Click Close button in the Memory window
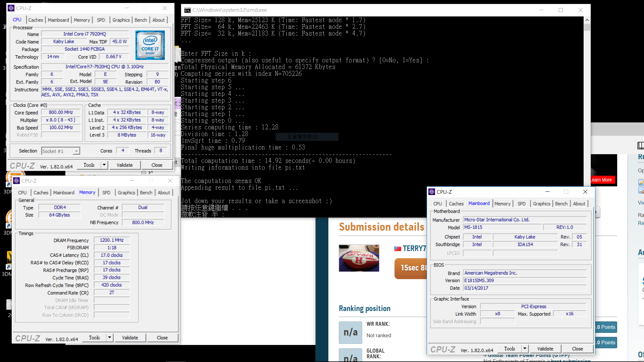Screen dimensions: 644x362 [x=162, y=338]
